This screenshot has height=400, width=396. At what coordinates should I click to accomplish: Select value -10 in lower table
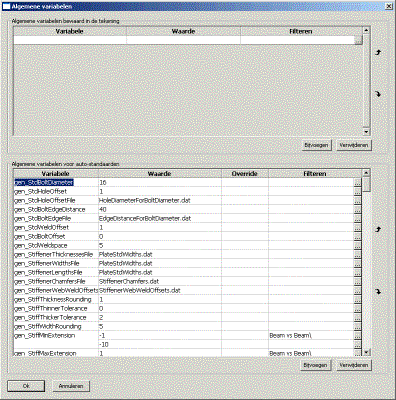[160, 344]
